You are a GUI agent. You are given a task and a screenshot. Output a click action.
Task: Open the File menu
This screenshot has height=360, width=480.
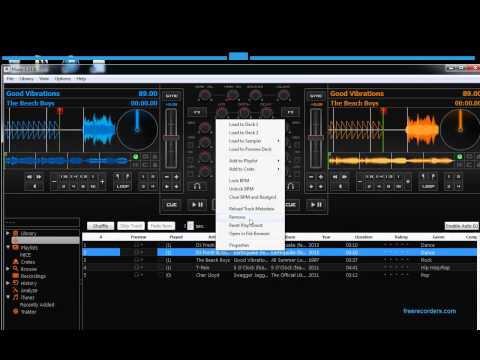point(10,79)
